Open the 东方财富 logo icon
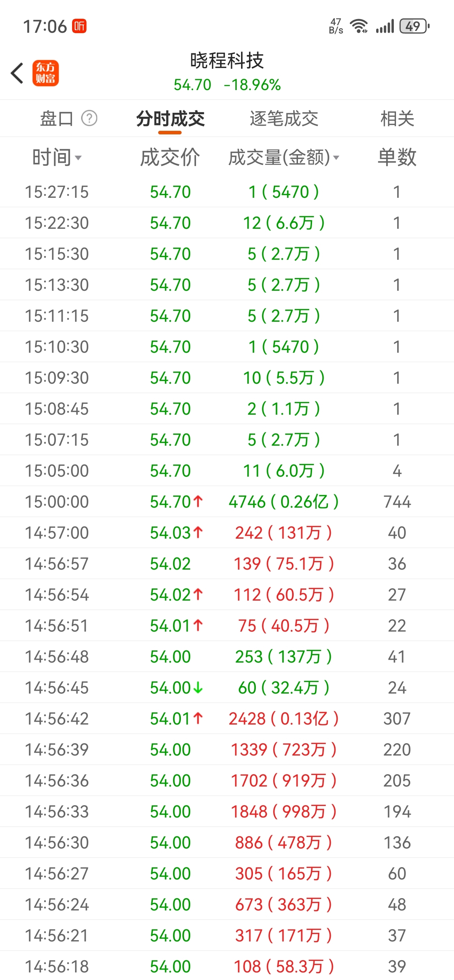Viewport: 454px width, 980px height. tap(45, 73)
